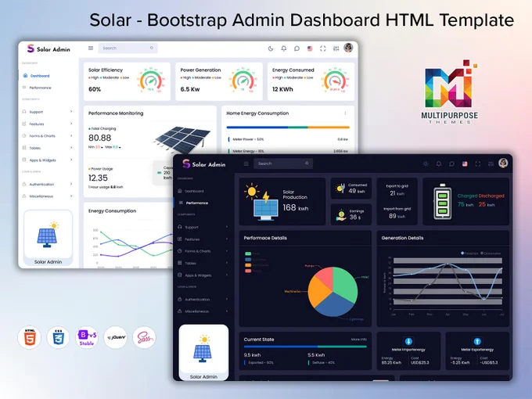
Task: Expand Tables menu in light dashboard sidebar
Action: coord(47,148)
